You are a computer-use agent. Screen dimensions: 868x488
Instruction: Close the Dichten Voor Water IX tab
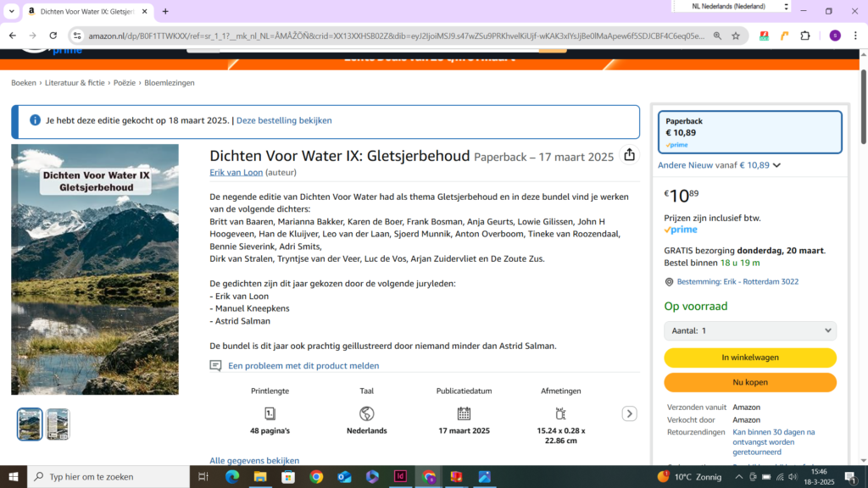coord(144,12)
